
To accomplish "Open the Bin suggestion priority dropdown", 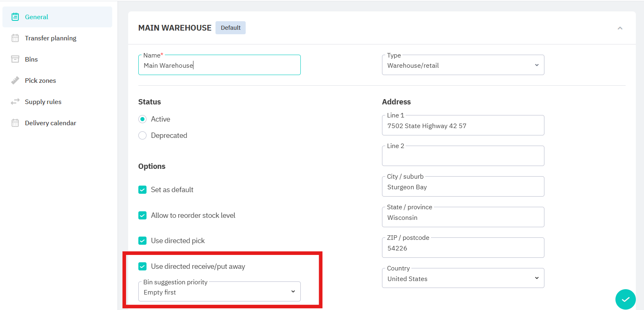I will (x=219, y=292).
